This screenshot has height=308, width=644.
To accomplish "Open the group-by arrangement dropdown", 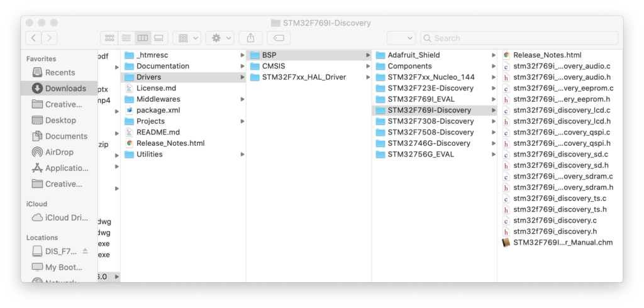I will [187, 38].
